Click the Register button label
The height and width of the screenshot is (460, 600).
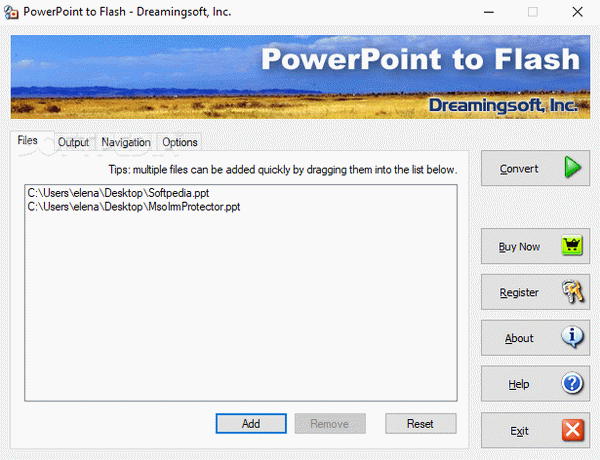[x=519, y=293]
